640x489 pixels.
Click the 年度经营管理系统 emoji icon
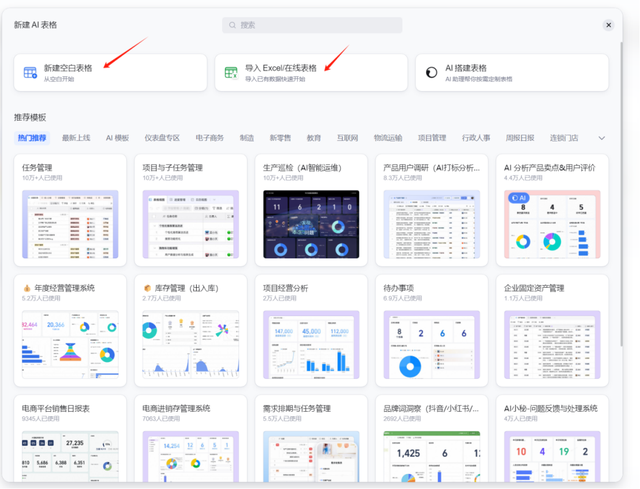pos(27,288)
